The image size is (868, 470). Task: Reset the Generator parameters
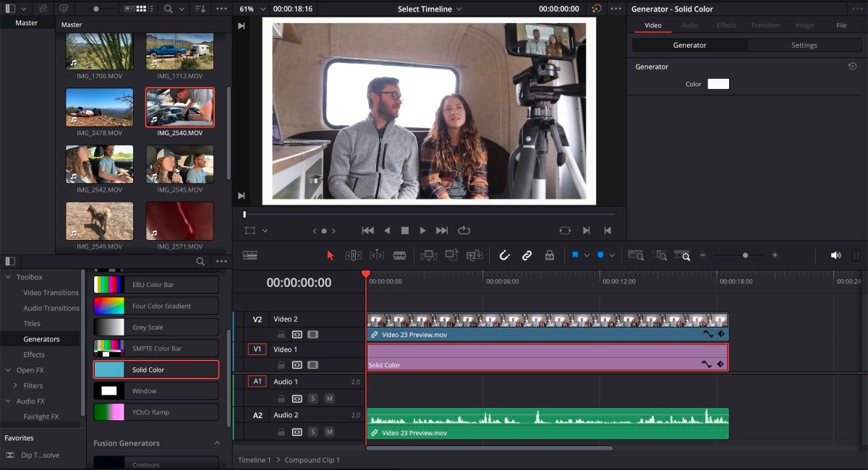tap(852, 67)
